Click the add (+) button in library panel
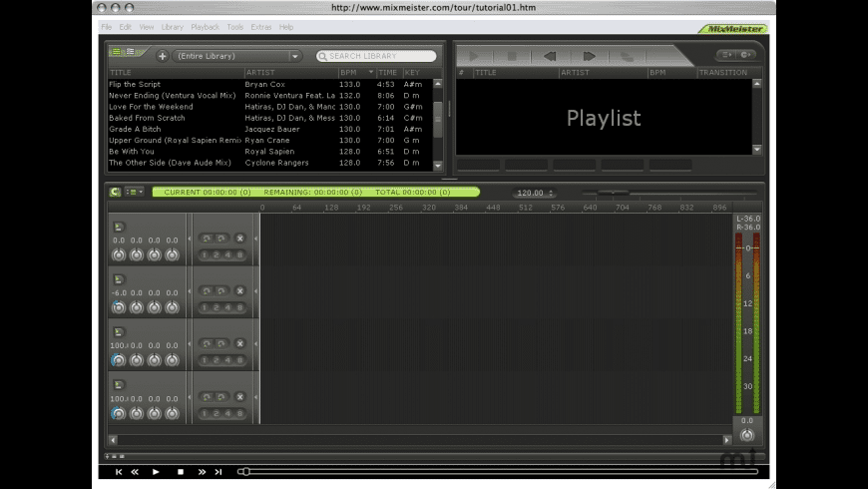868x489 pixels. pos(163,56)
